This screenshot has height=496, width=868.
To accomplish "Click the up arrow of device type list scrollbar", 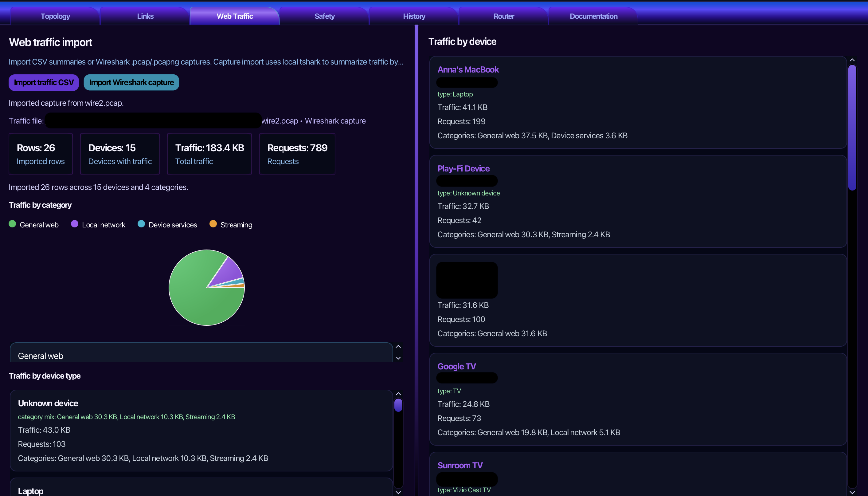I will pos(398,394).
